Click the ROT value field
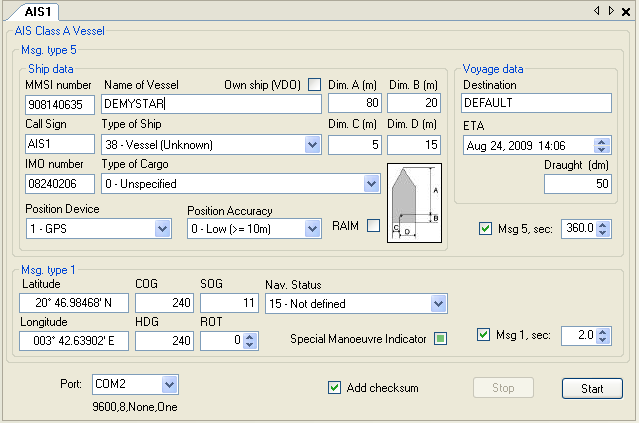639x423 pixels. (x=222, y=341)
